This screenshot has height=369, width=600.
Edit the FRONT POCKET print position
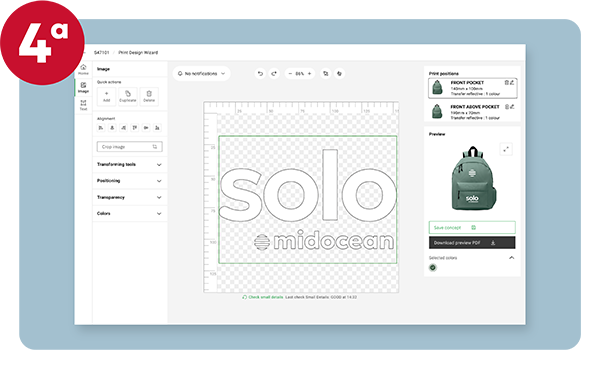coord(512,83)
